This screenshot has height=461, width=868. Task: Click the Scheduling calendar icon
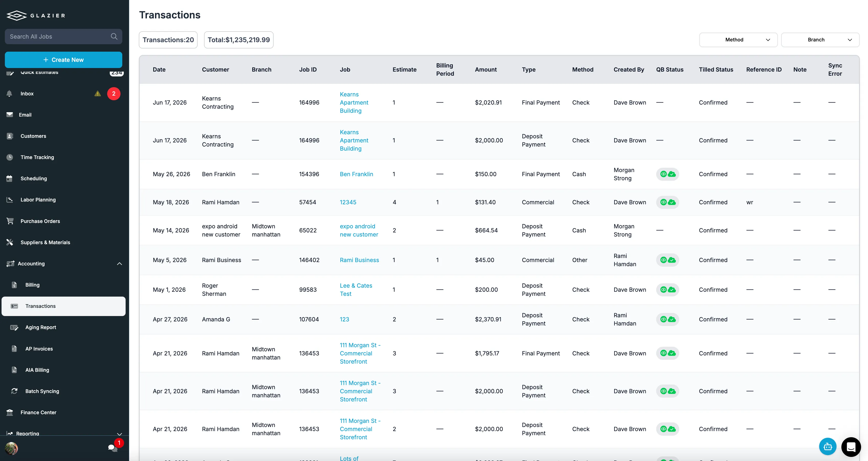point(10,178)
